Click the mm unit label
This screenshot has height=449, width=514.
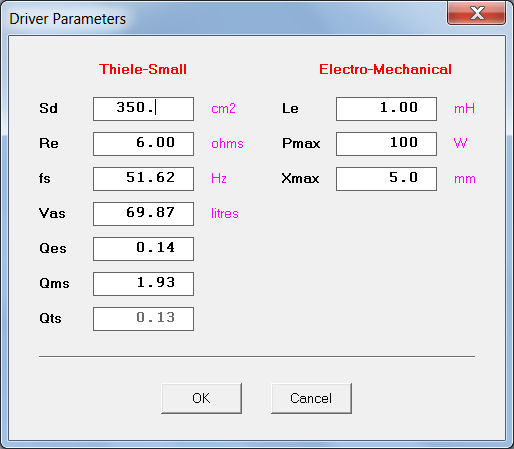click(465, 179)
